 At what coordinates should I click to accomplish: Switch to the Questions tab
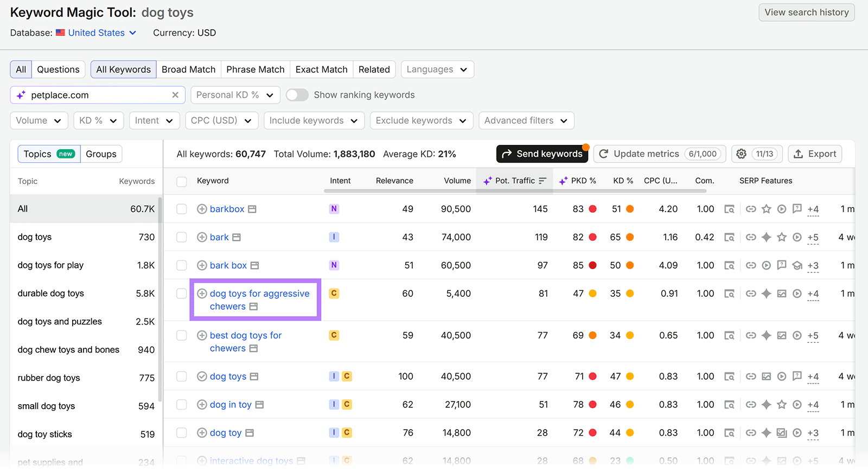(58, 69)
